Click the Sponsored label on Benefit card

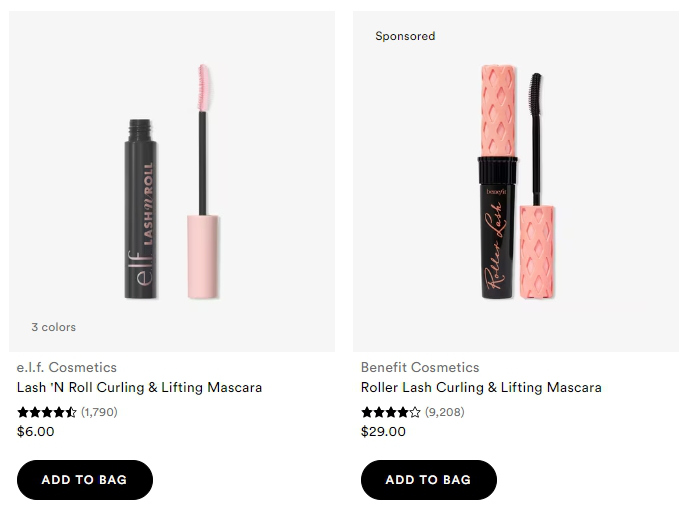pyautogui.click(x=405, y=36)
